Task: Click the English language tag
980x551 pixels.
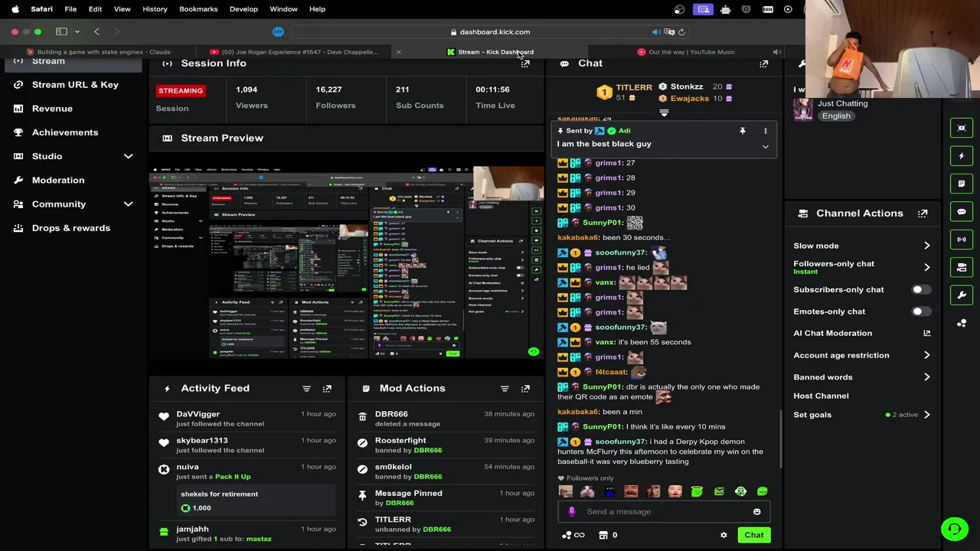Action: tap(836, 116)
